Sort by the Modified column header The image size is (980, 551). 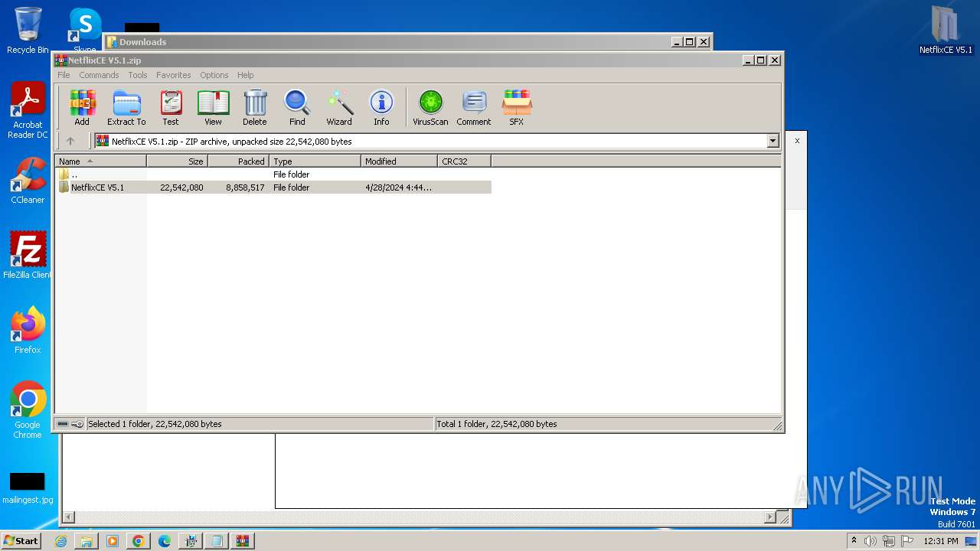click(x=399, y=161)
